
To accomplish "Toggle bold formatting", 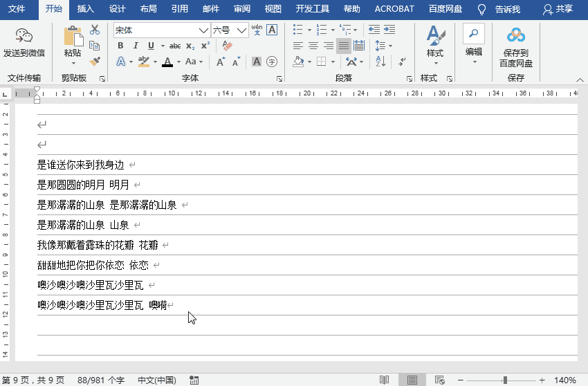I will coord(120,46).
